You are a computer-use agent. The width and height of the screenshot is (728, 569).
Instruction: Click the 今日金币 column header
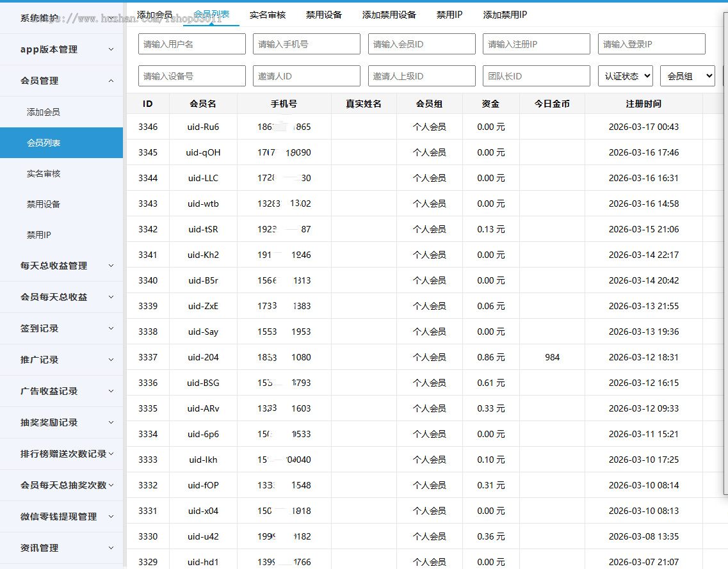point(552,104)
